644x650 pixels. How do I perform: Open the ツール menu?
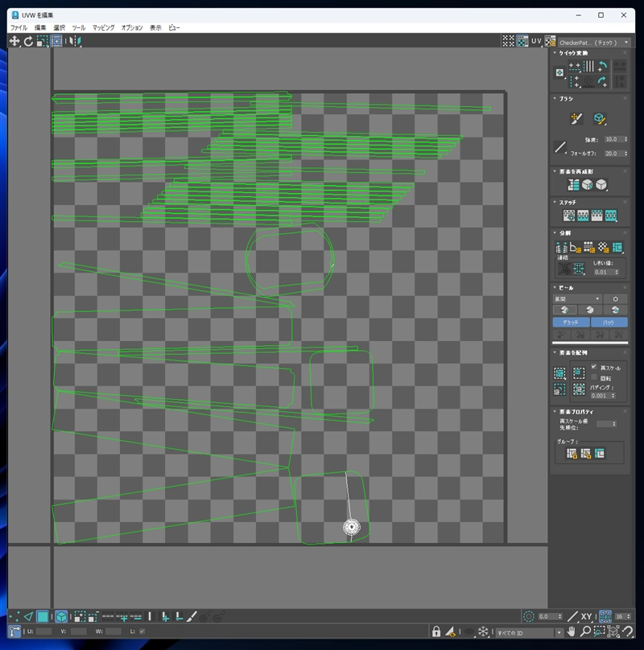point(79,27)
